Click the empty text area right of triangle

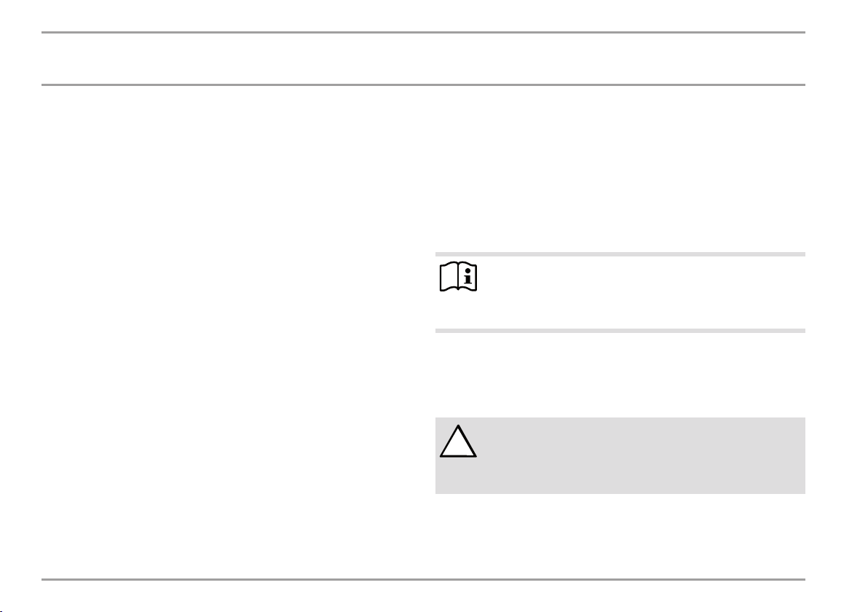point(642,454)
